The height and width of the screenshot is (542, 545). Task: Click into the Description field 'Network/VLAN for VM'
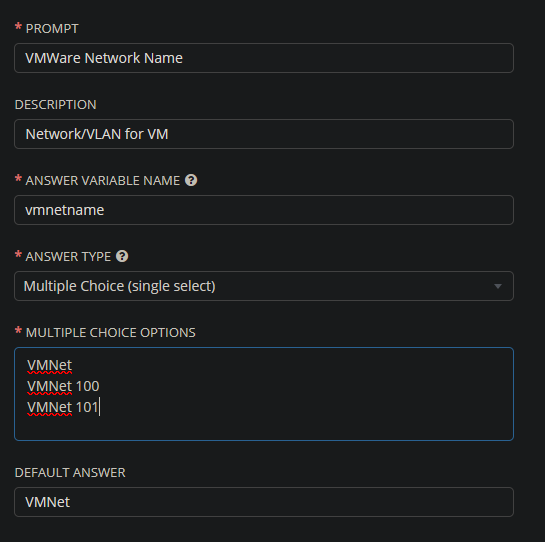(x=264, y=134)
